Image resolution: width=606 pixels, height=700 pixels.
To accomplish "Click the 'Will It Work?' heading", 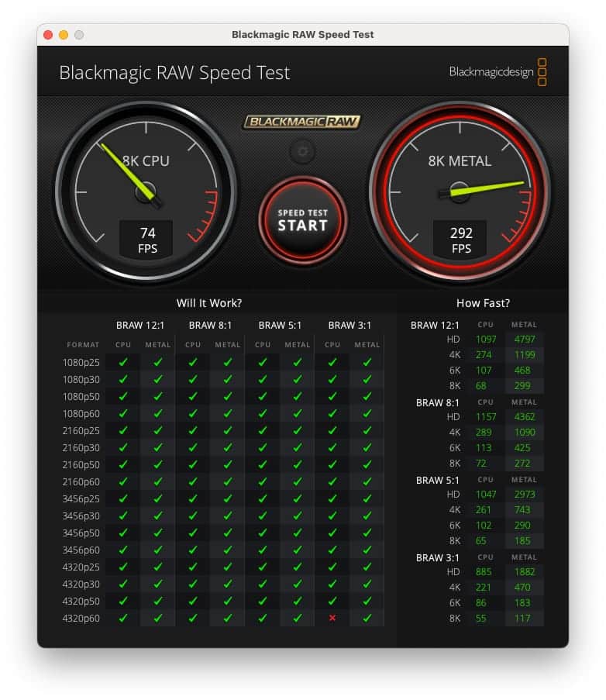I will (x=208, y=303).
